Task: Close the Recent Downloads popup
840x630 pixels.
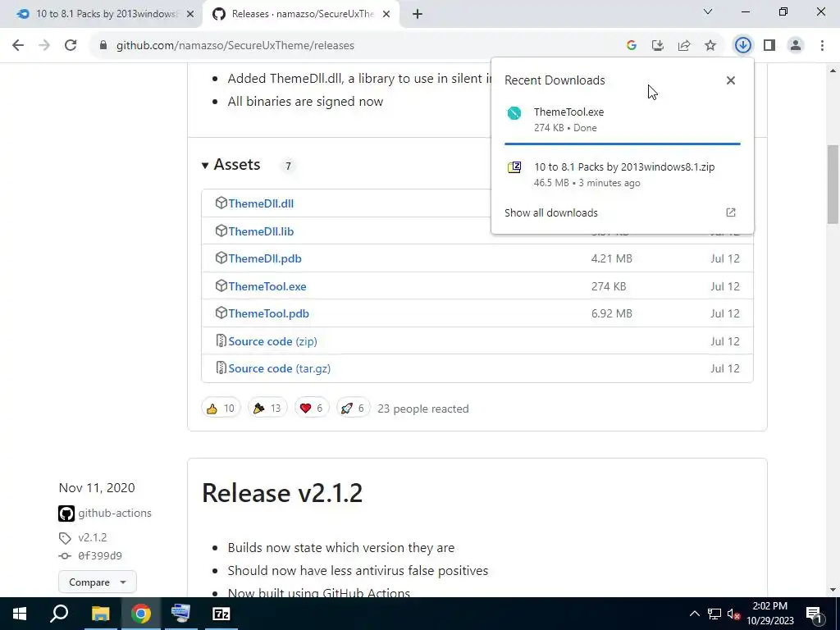Action: [731, 80]
